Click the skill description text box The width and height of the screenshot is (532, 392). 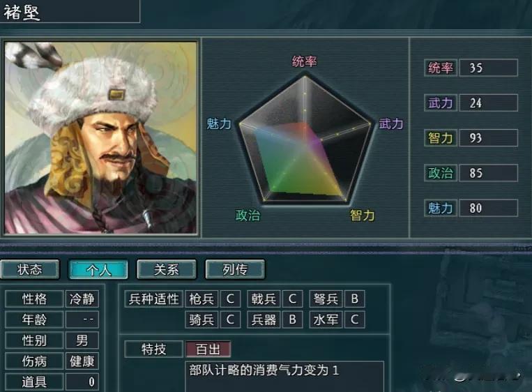point(284,377)
